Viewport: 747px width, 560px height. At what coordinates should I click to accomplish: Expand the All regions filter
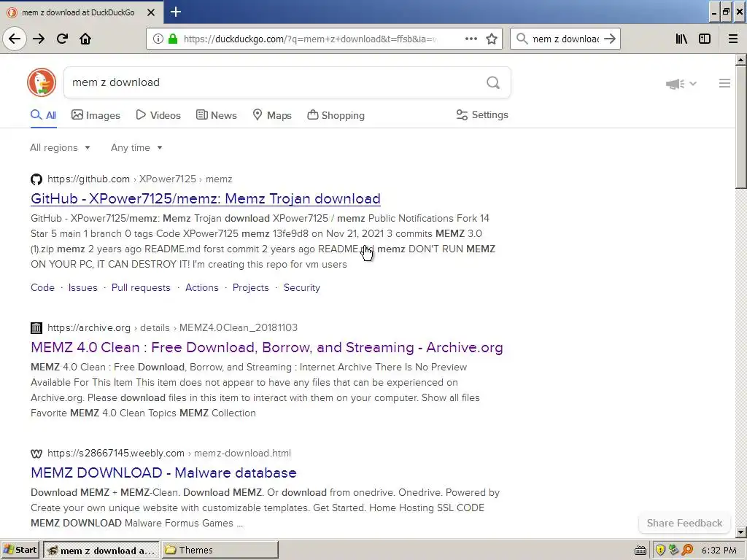(x=60, y=147)
